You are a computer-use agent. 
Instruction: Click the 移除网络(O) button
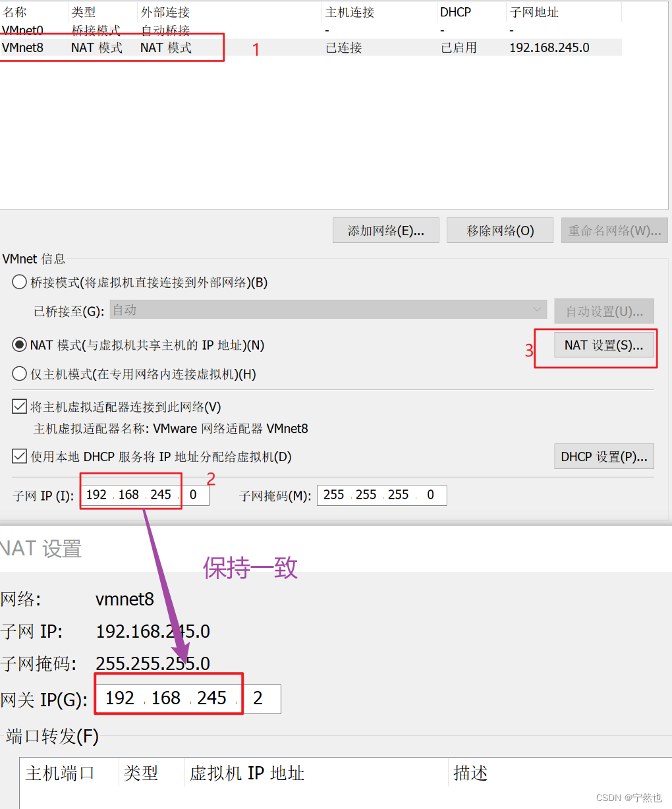point(500,231)
